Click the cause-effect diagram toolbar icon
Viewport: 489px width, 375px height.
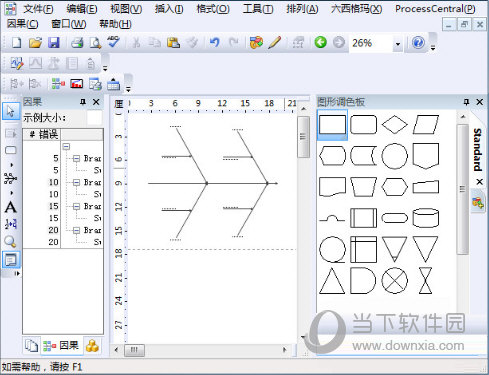click(58, 84)
